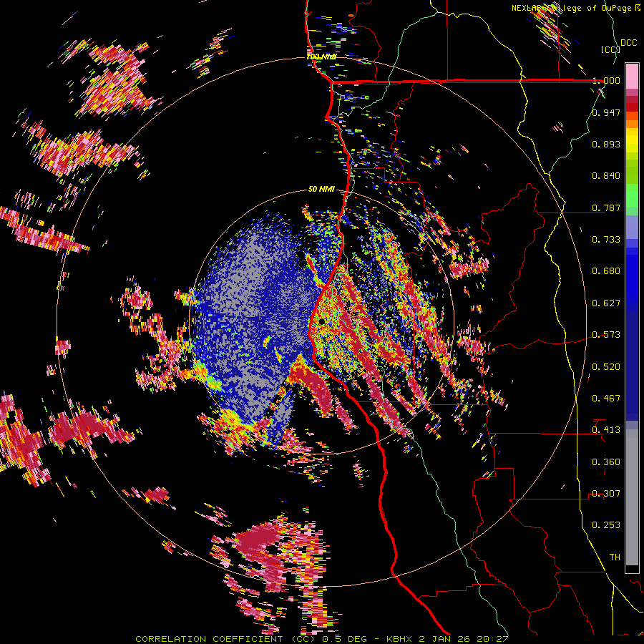The width and height of the screenshot is (644, 644).
Task: Click the 0.307 legend value
Action: click(606, 493)
